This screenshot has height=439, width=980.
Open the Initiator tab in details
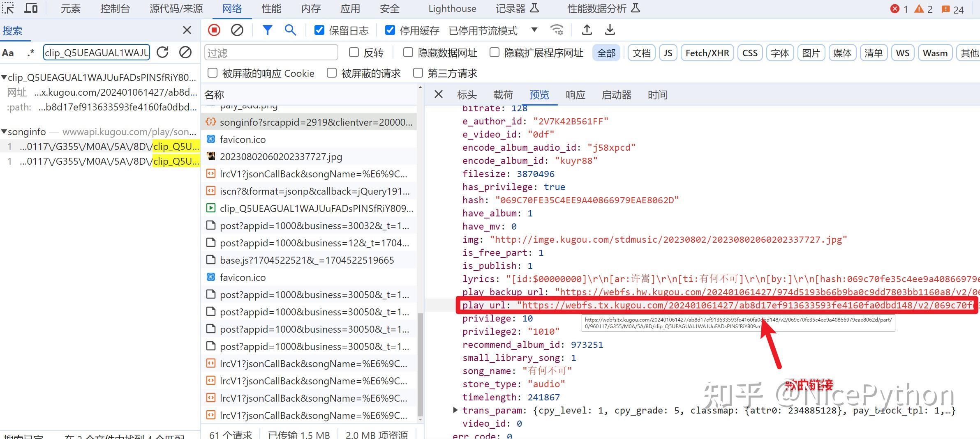click(x=617, y=95)
